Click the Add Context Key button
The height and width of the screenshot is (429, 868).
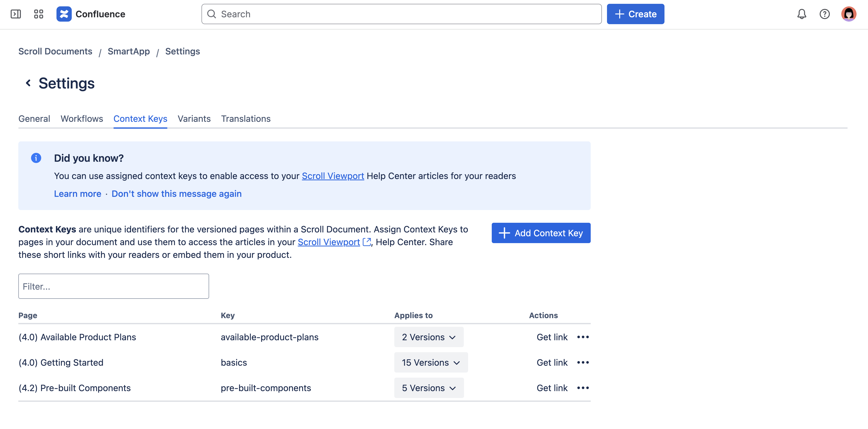coord(541,233)
